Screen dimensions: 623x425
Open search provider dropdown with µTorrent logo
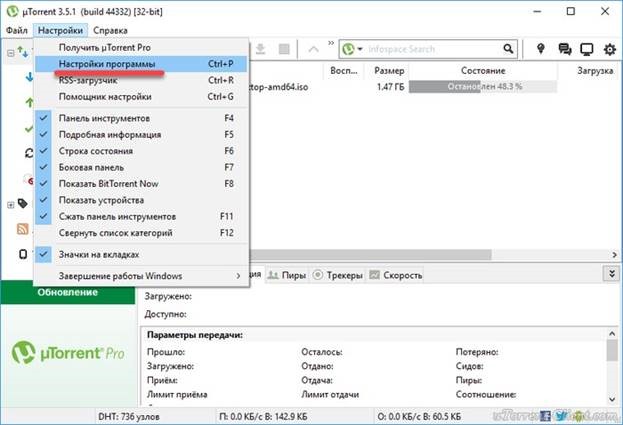(x=352, y=49)
